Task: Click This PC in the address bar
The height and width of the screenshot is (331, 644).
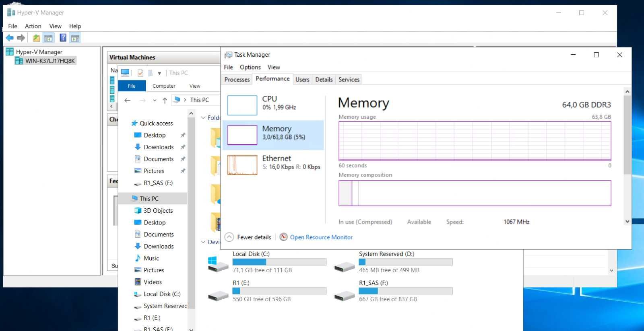Action: 199,100
